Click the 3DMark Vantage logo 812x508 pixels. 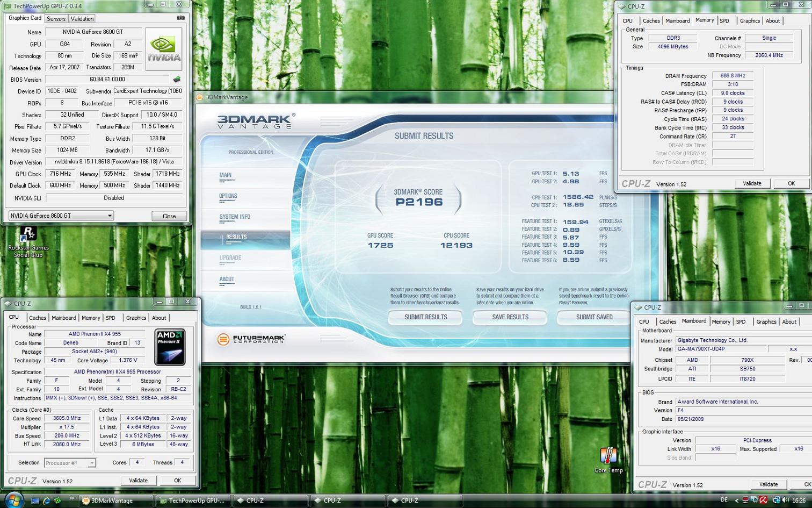[257, 121]
